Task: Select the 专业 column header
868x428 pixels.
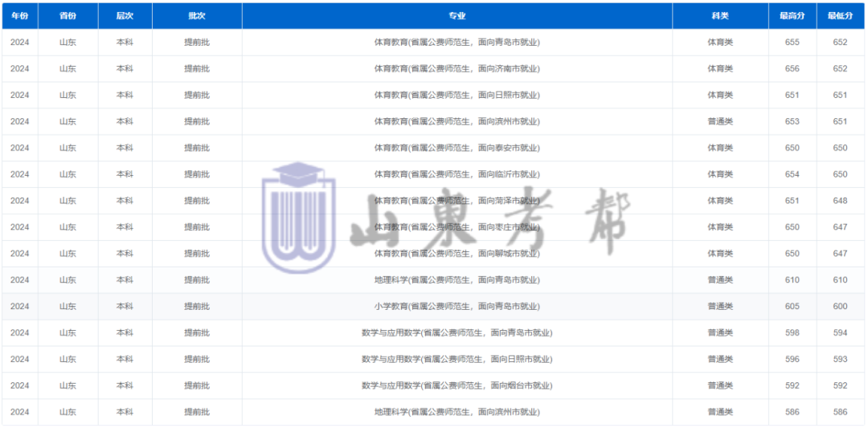Action: [x=457, y=16]
